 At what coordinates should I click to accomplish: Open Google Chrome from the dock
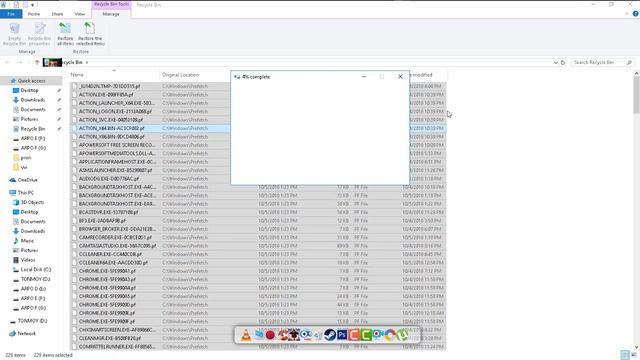click(x=390, y=335)
